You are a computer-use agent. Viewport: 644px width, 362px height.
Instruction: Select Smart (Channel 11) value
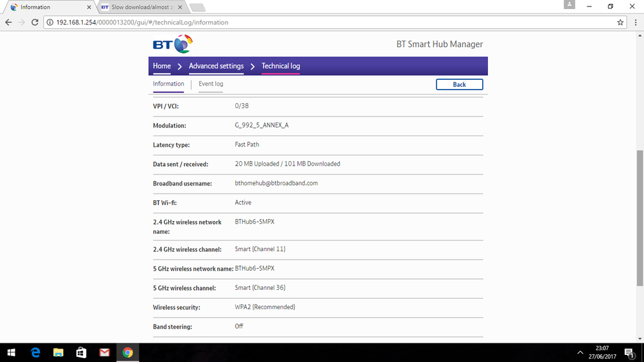click(x=260, y=249)
